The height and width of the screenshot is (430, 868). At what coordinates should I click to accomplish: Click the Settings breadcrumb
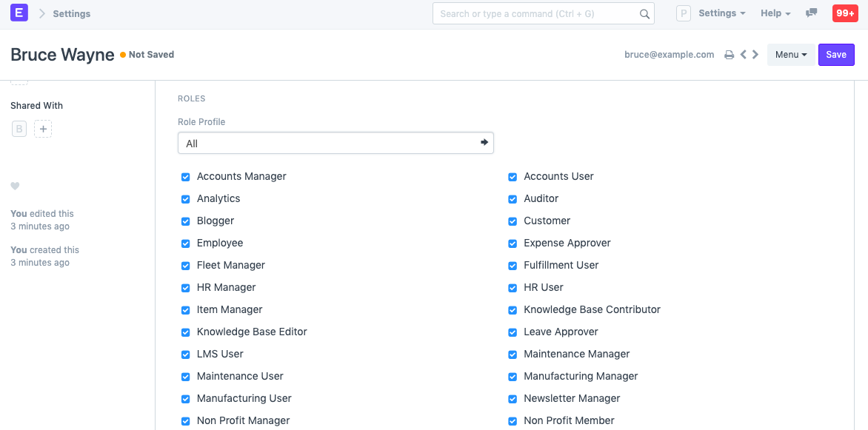(72, 13)
